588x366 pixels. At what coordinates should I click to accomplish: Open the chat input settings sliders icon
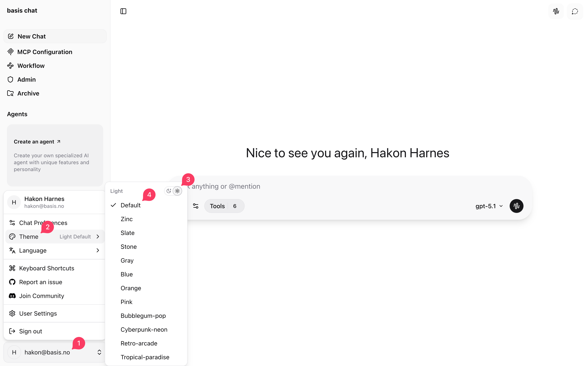pos(196,206)
